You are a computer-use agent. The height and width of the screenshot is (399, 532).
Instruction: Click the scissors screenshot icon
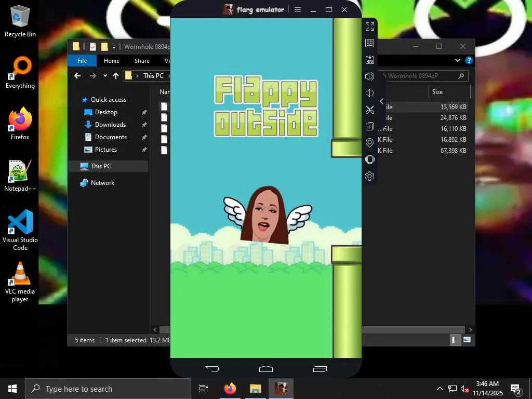[x=370, y=110]
